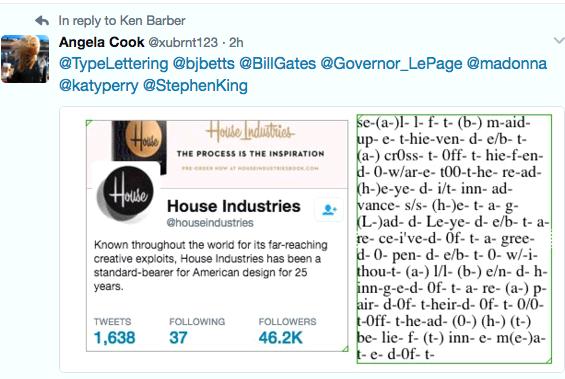Open the @bjbetts mention
This screenshot has width=565, height=379.
pyautogui.click(x=204, y=63)
